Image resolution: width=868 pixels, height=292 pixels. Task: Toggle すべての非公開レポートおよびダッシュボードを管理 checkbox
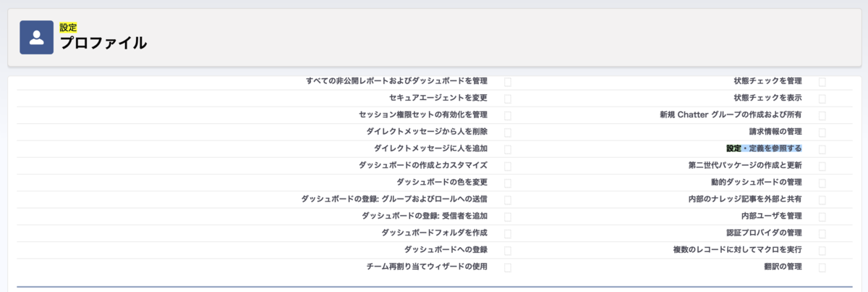tap(508, 82)
